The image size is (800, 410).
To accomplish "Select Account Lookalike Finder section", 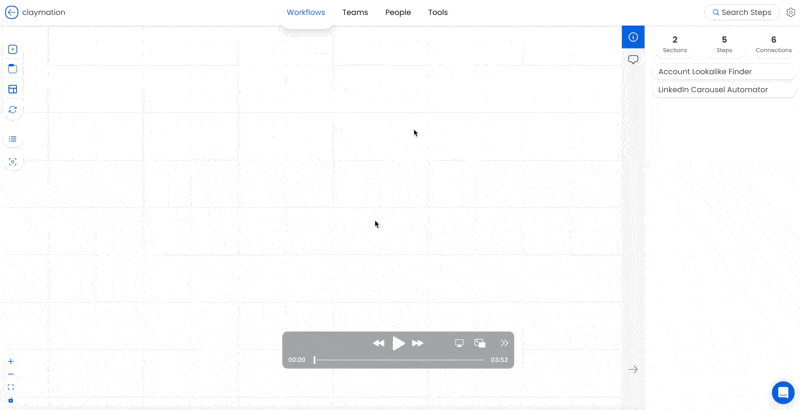I will pyautogui.click(x=724, y=72).
